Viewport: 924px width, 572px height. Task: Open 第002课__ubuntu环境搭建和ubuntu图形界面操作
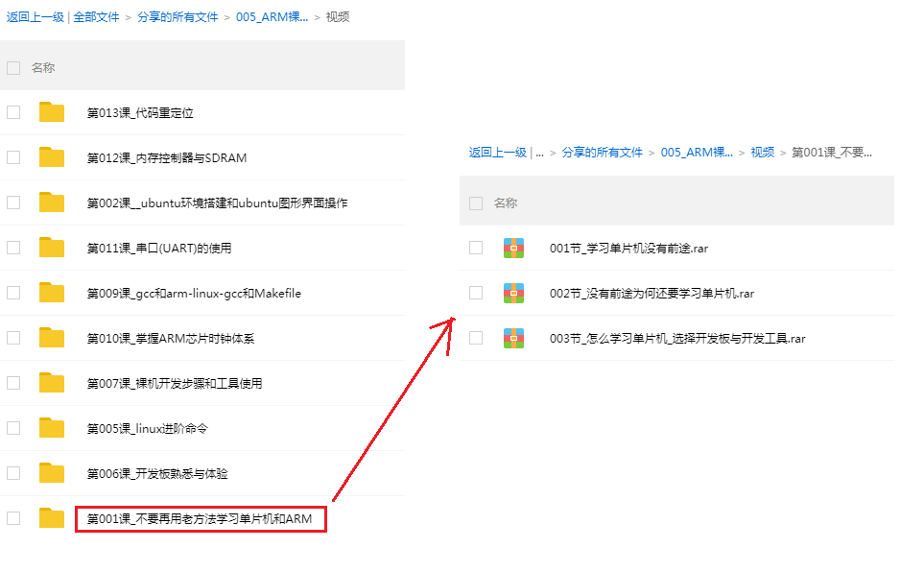click(218, 203)
